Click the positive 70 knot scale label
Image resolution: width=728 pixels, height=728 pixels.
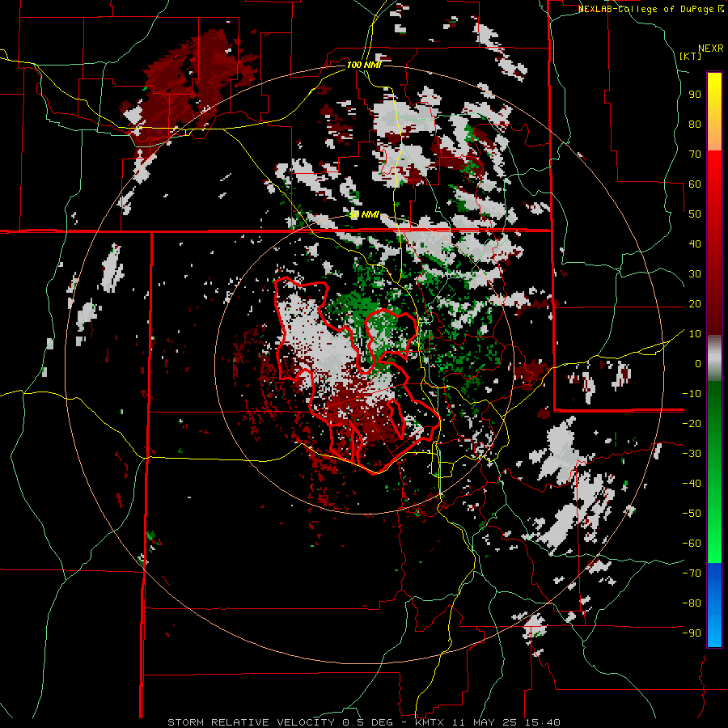tap(695, 154)
